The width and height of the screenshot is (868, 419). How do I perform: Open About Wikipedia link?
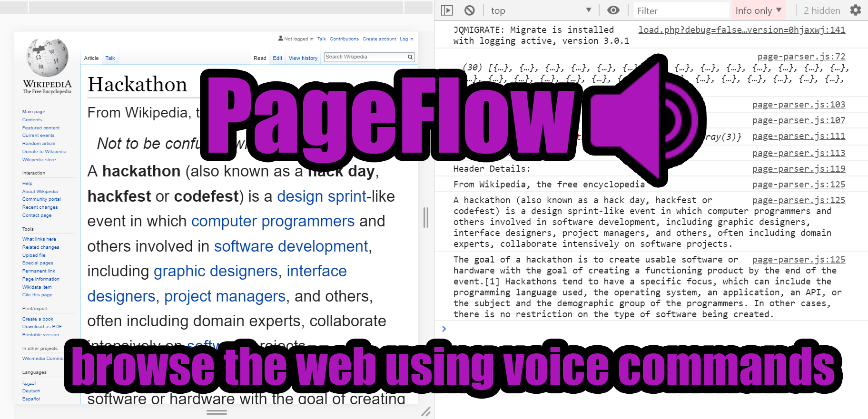click(40, 192)
